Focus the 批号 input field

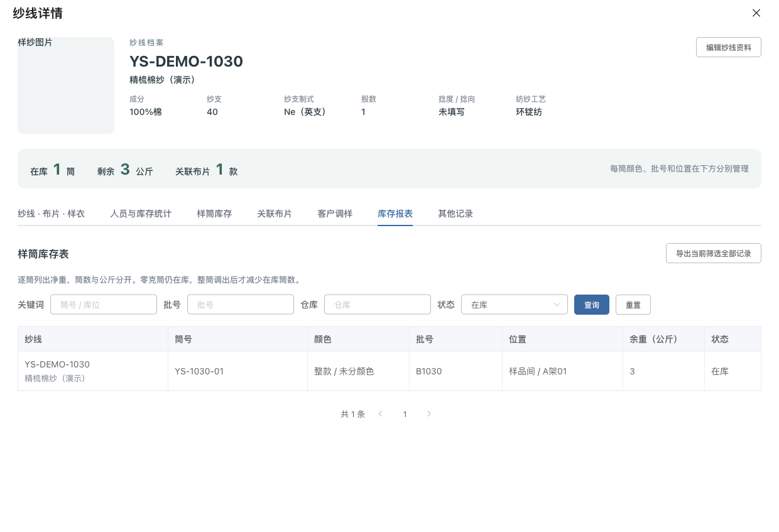click(x=241, y=305)
